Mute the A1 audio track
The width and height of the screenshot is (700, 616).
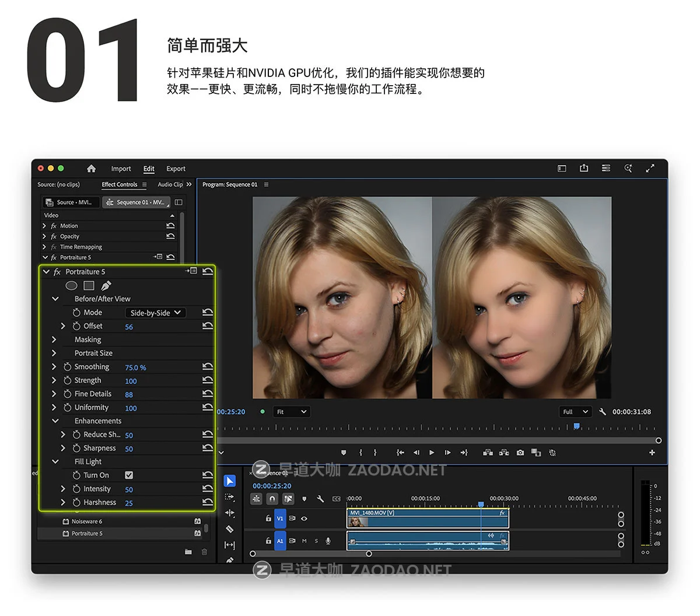pyautogui.click(x=304, y=541)
